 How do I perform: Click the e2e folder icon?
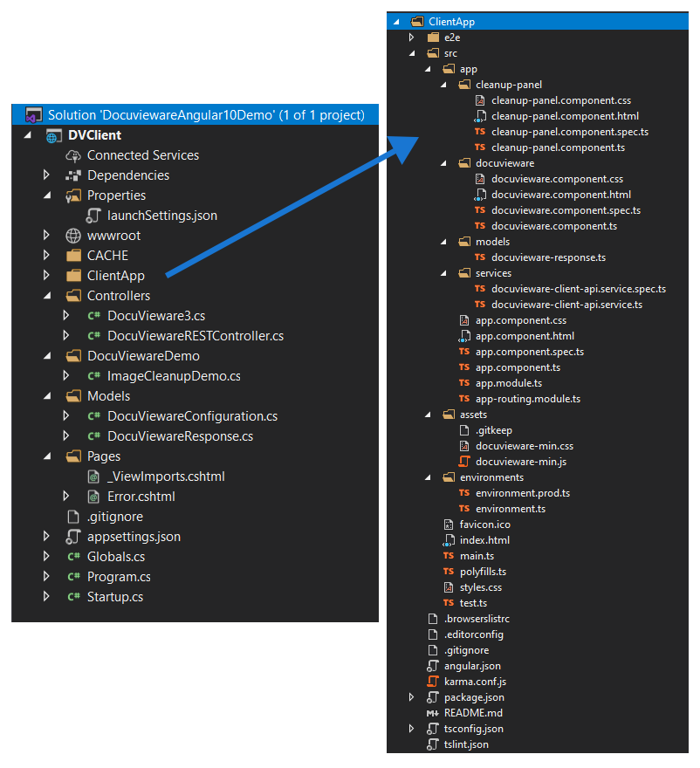click(x=433, y=38)
